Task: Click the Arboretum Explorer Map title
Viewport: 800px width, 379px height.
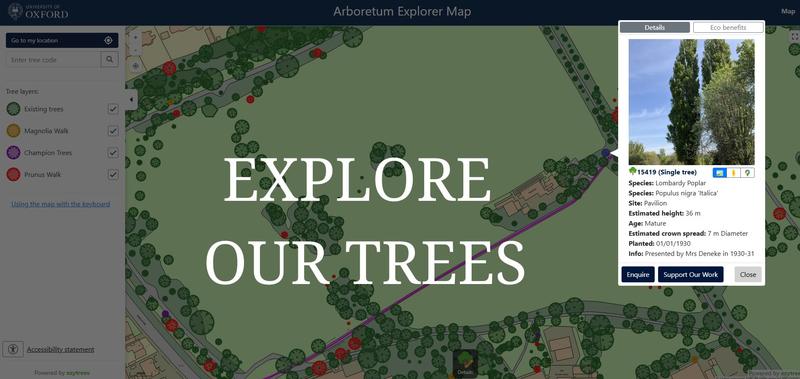Action: click(402, 11)
